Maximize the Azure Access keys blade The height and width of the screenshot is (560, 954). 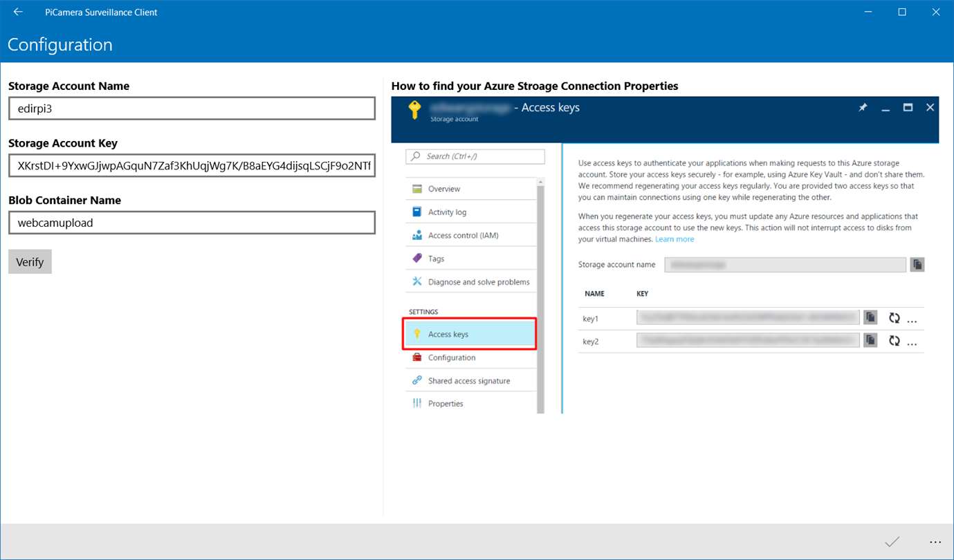pyautogui.click(x=908, y=107)
